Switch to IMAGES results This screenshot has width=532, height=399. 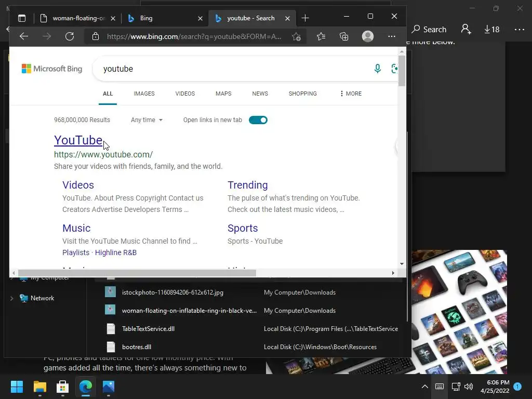tap(144, 94)
